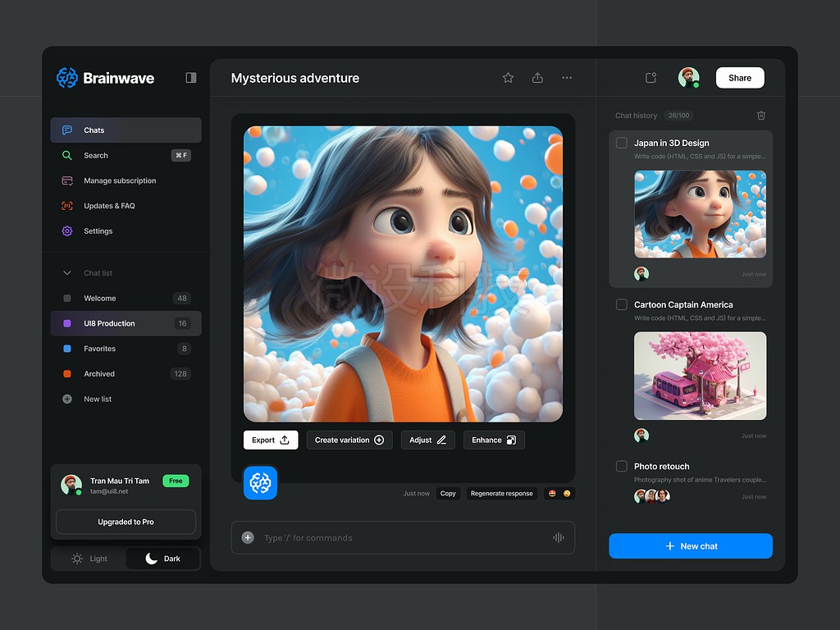Check the Japan in 3D Design checkbox
Viewport: 840px width, 630px height.
622,143
